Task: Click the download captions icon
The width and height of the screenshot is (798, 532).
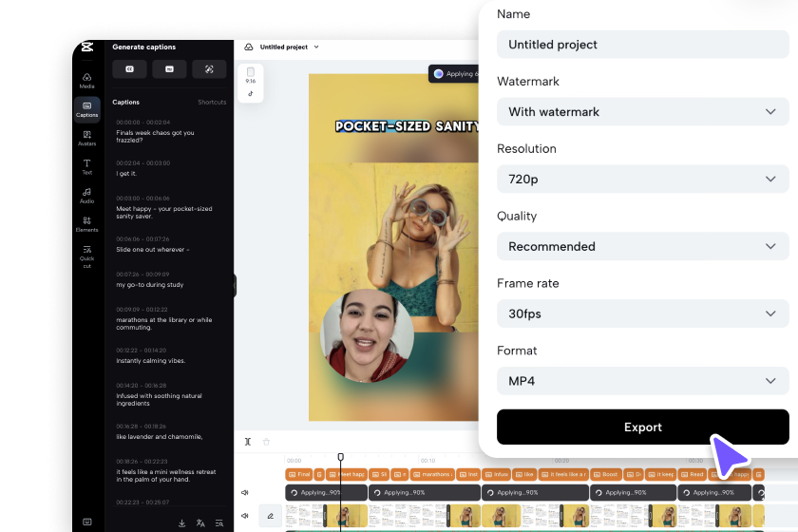Action: click(181, 522)
